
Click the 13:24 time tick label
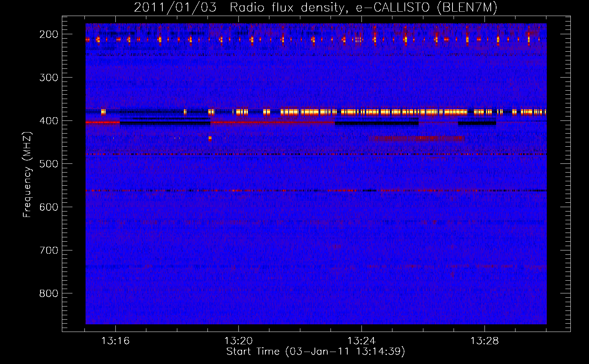[361, 341]
